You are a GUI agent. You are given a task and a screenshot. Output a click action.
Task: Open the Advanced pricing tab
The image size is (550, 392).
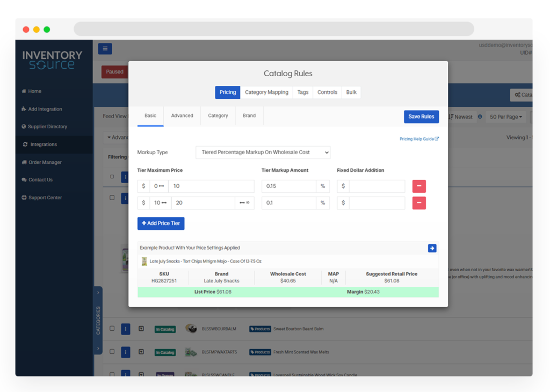(x=182, y=115)
